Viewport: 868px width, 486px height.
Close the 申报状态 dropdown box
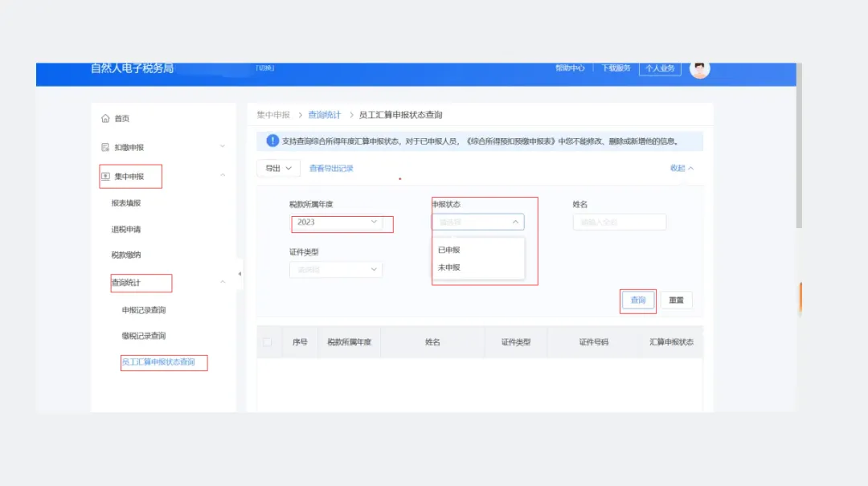pos(478,222)
